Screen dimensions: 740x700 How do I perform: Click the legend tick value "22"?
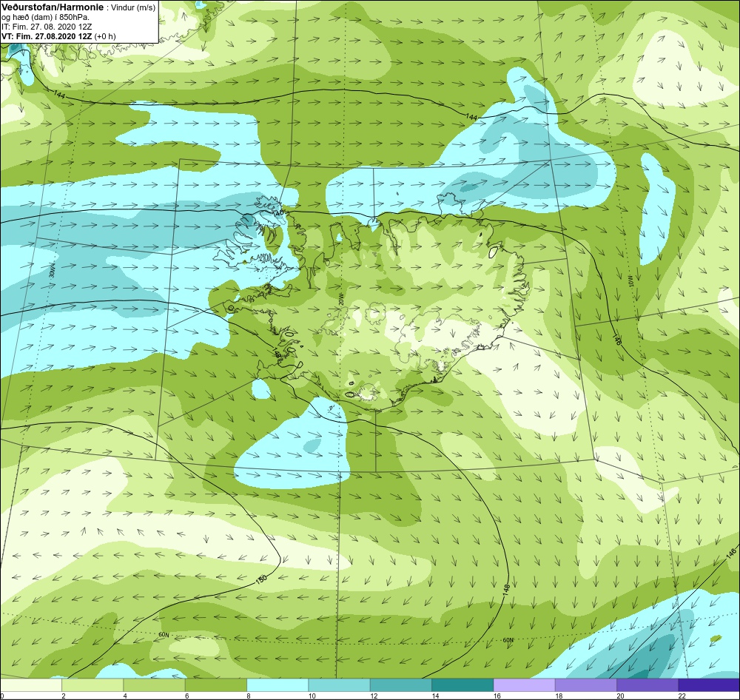(682, 696)
